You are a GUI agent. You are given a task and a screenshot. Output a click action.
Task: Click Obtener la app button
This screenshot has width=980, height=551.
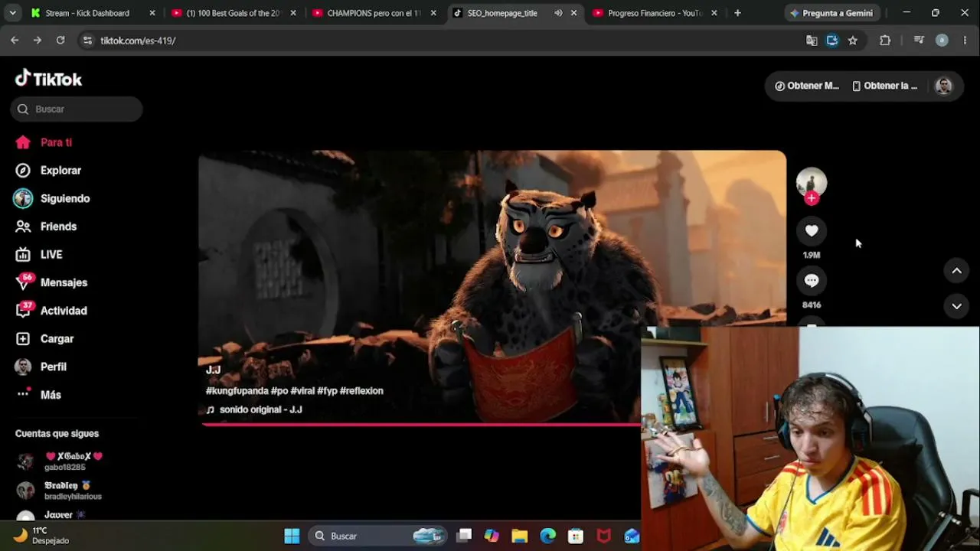click(884, 86)
